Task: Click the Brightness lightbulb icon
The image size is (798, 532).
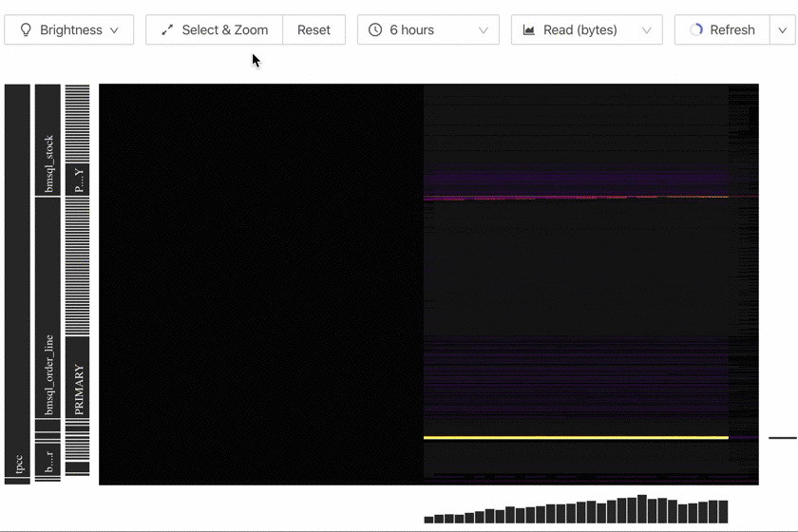Action: [x=26, y=30]
